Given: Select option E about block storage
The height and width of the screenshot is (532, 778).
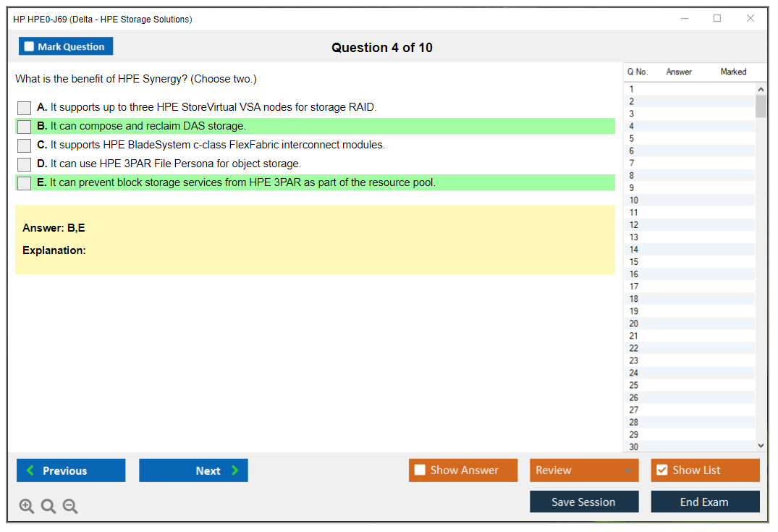Looking at the screenshot, I should click(x=25, y=183).
